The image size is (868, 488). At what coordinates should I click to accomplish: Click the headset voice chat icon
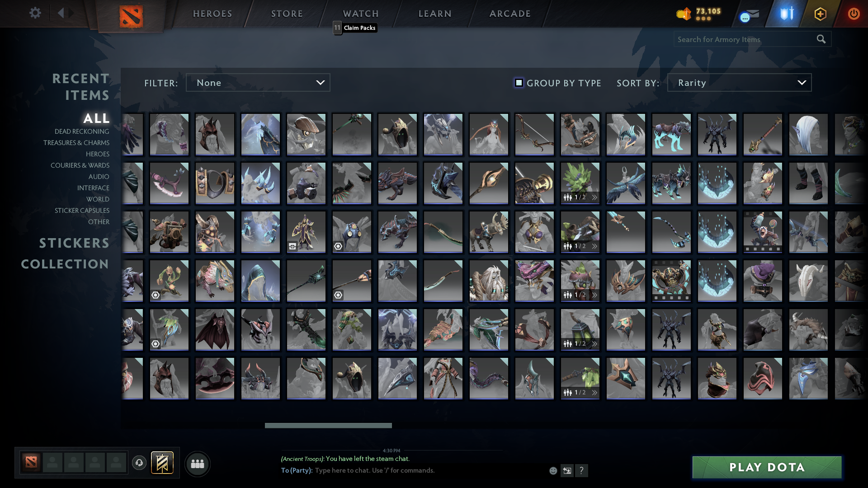pos(139,463)
